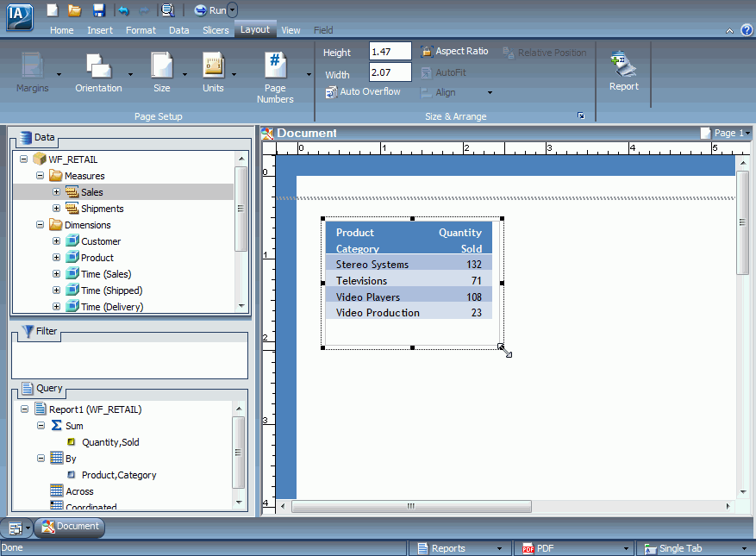
Task: Click the Height input field
Action: click(x=390, y=51)
